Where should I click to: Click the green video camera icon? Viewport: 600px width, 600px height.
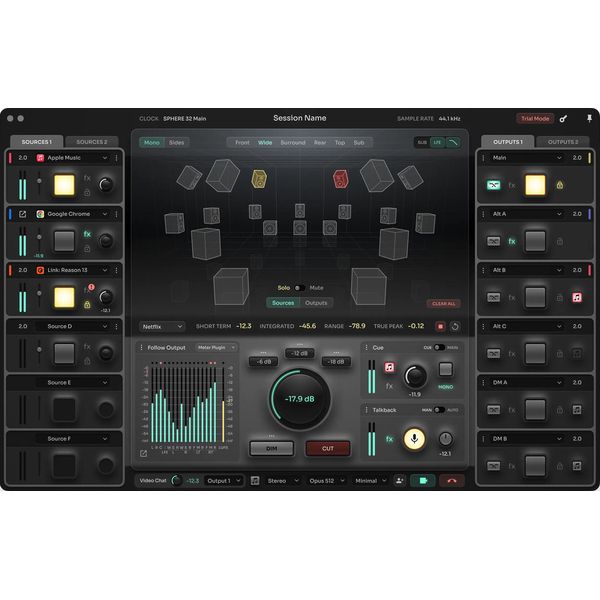pos(422,480)
